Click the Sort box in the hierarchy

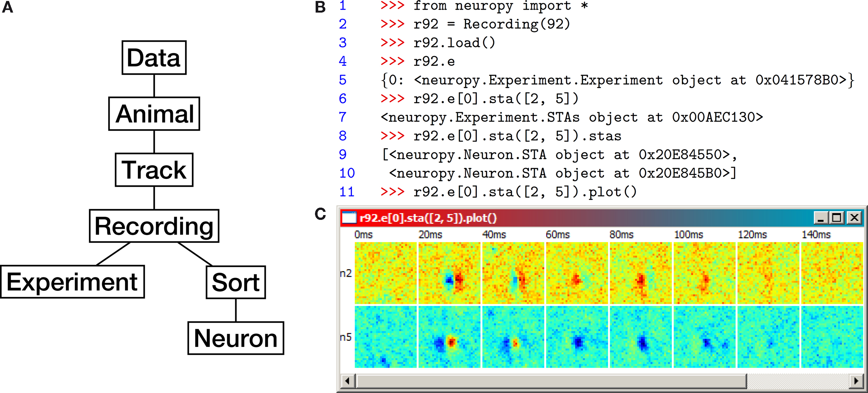click(236, 282)
